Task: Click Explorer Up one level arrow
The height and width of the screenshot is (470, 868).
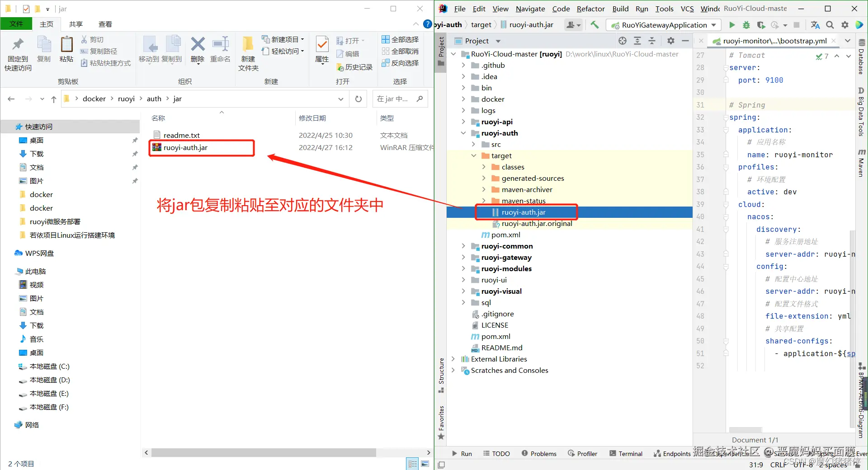Action: (x=54, y=99)
